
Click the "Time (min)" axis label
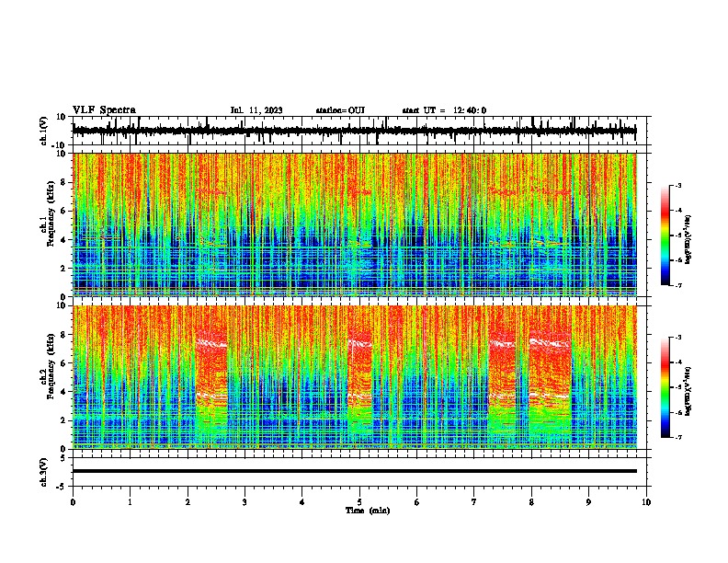368,511
